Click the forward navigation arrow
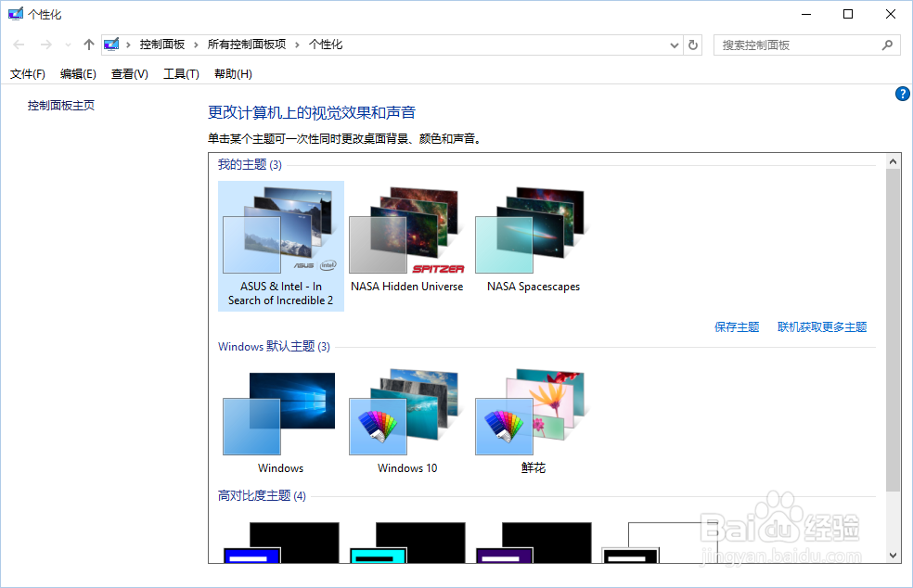 (46, 45)
